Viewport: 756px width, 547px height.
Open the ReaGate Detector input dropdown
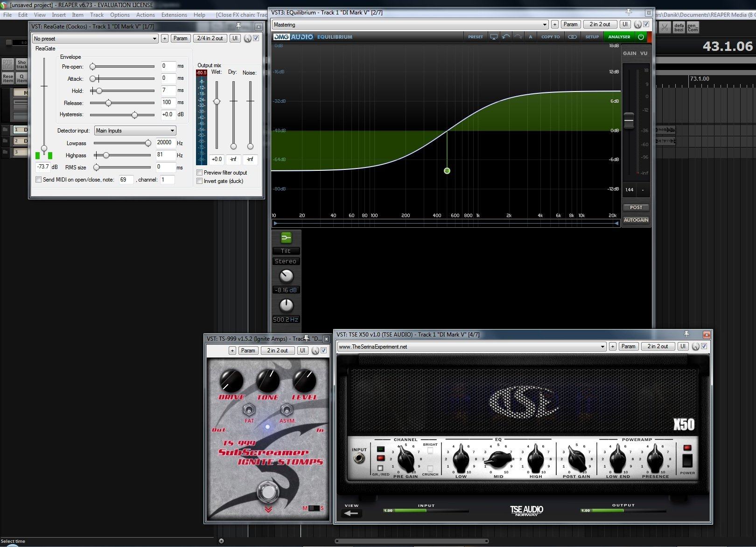[x=135, y=131]
